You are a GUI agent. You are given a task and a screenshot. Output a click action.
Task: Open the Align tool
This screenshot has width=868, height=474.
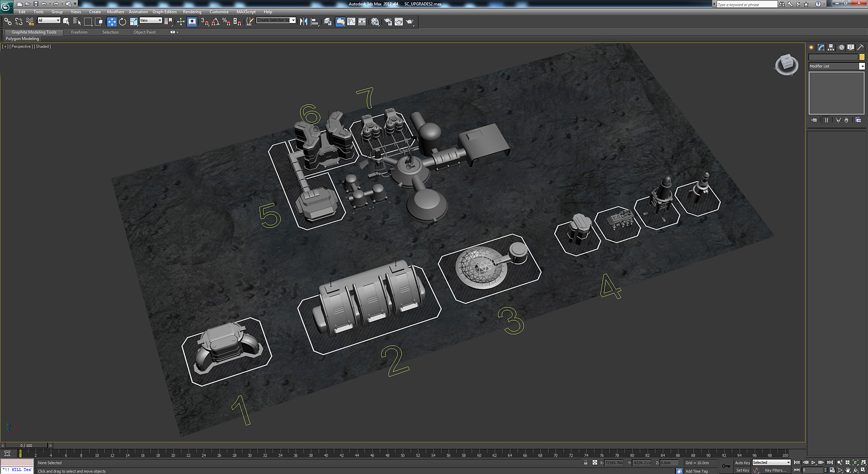pyautogui.click(x=314, y=21)
